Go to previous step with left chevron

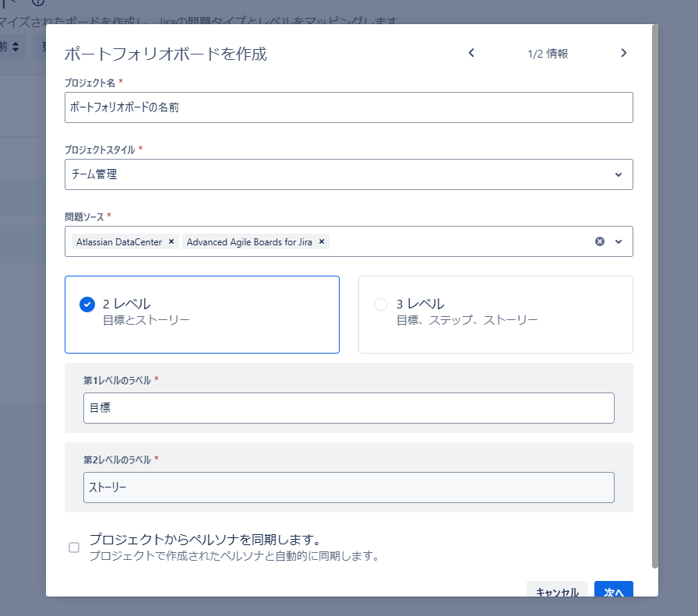[x=471, y=53]
